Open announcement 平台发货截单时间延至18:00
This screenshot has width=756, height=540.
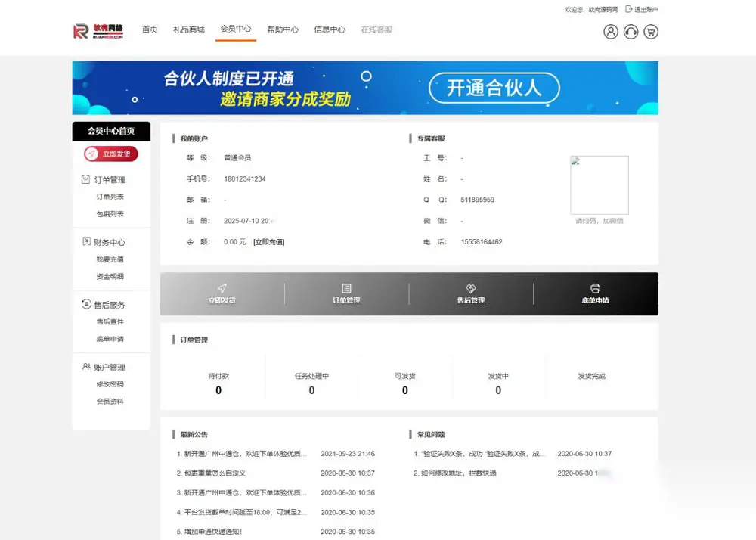click(x=242, y=513)
